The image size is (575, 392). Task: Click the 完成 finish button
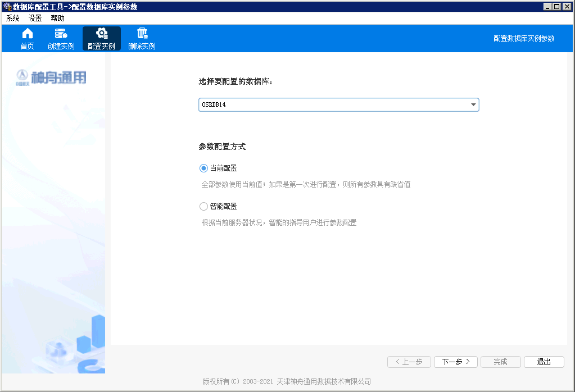[x=500, y=362]
